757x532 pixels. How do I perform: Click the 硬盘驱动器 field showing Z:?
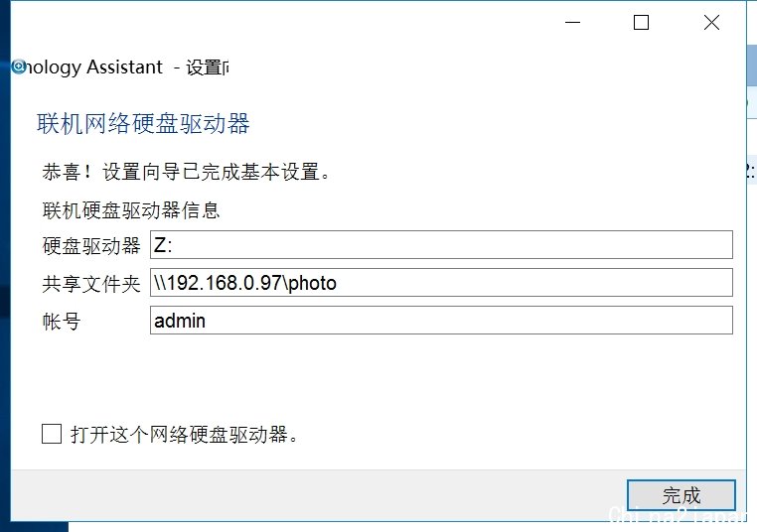point(441,244)
